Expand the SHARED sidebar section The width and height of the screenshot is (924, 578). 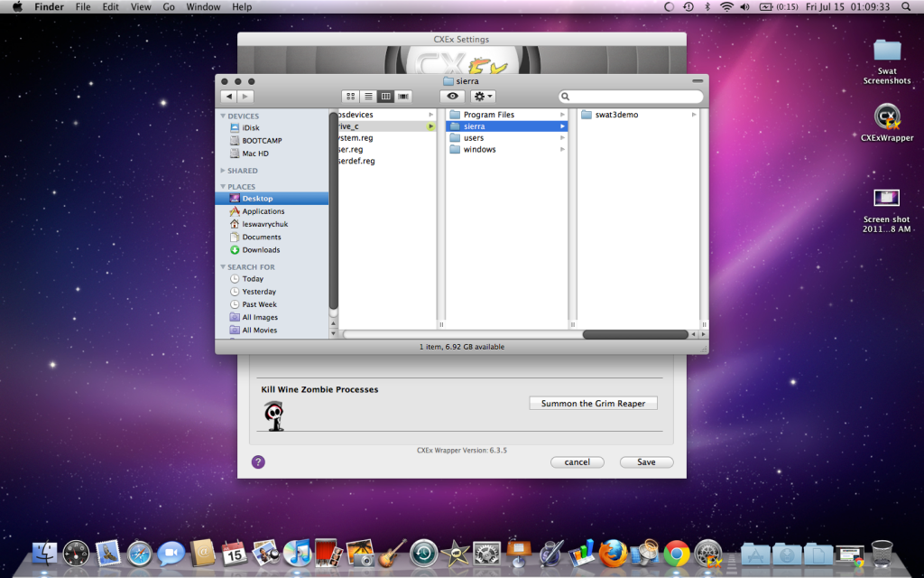point(223,171)
